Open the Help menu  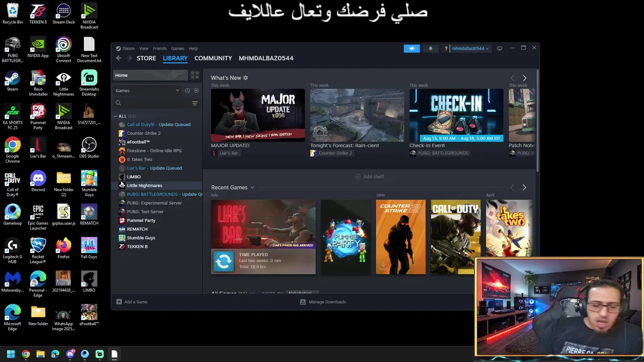click(193, 49)
